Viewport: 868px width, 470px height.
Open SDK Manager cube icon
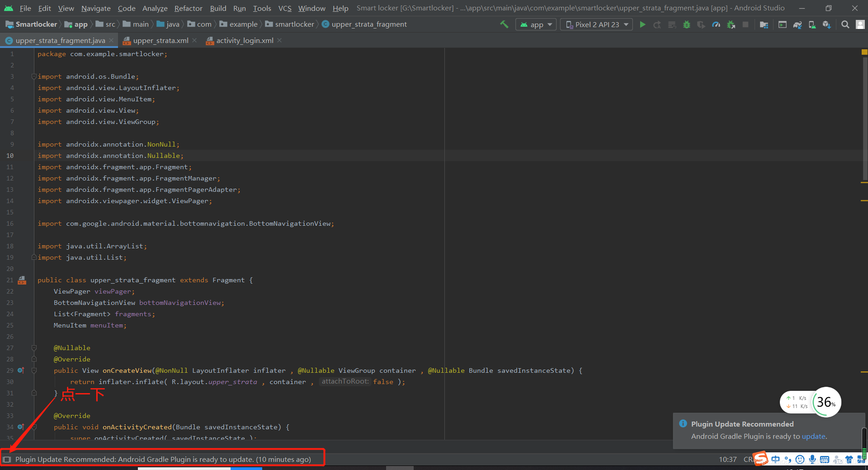pyautogui.click(x=826, y=24)
